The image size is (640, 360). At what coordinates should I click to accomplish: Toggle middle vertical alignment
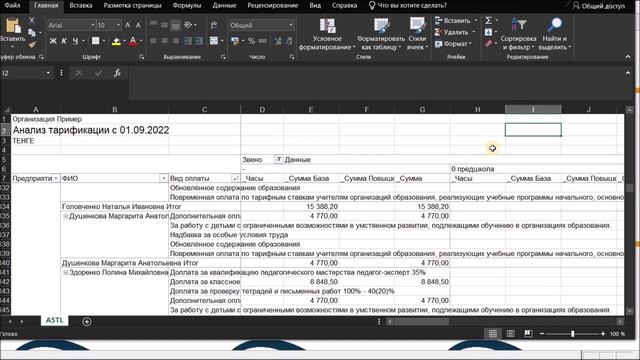pyautogui.click(x=164, y=24)
